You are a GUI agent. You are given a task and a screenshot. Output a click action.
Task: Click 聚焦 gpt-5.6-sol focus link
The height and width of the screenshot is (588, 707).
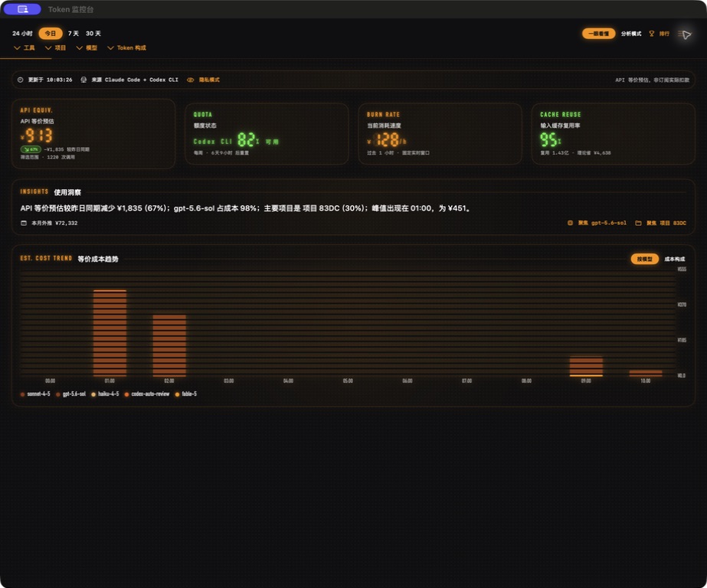[602, 223]
